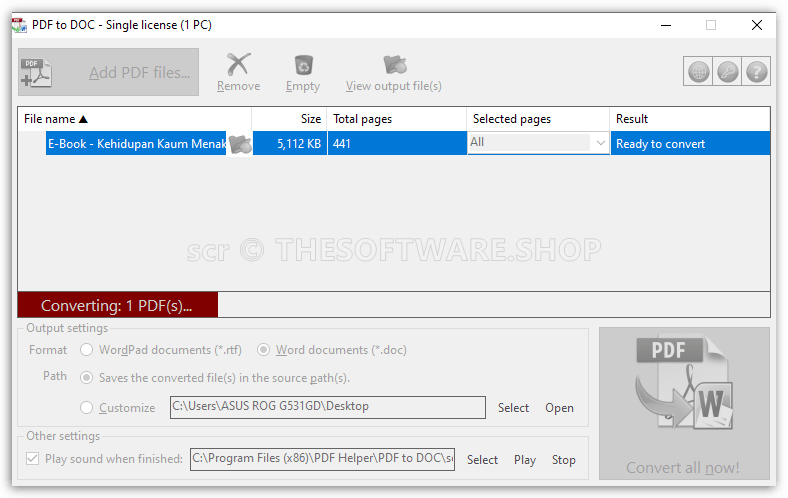
Task: Click the Convert all now! button
Action: click(x=684, y=404)
